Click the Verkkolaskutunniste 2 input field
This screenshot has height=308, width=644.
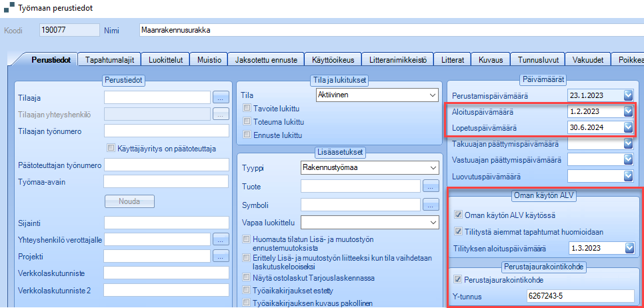(x=167, y=291)
